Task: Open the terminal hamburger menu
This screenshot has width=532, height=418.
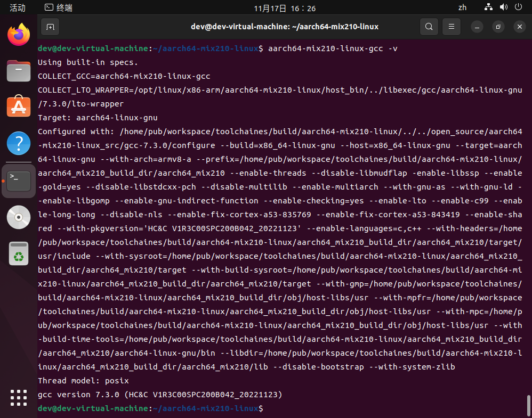Action: [452, 27]
